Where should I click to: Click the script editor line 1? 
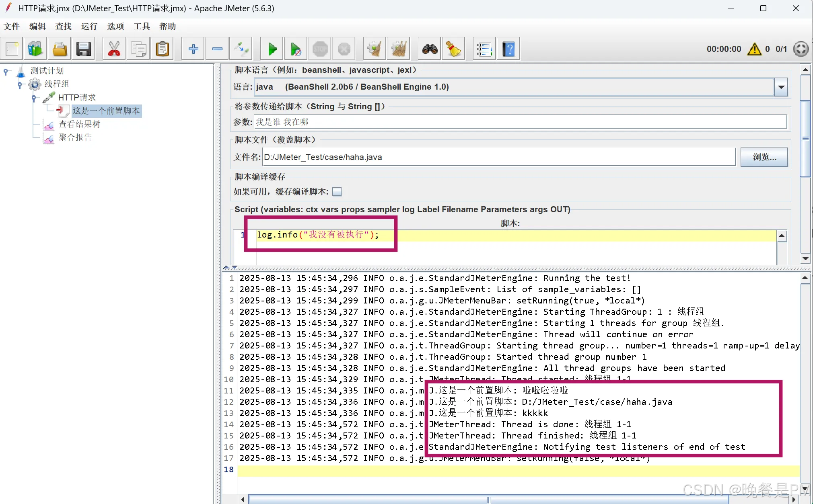coord(517,235)
